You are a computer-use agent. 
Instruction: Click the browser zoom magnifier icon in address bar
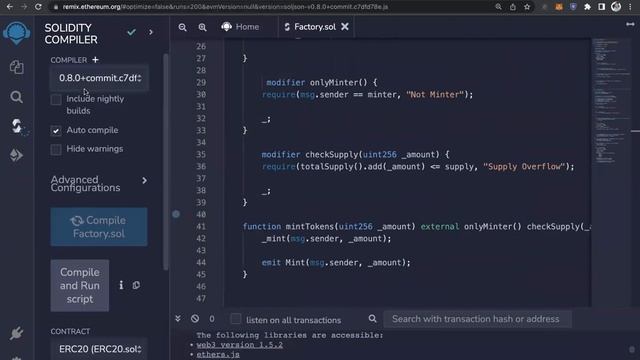point(498,7)
